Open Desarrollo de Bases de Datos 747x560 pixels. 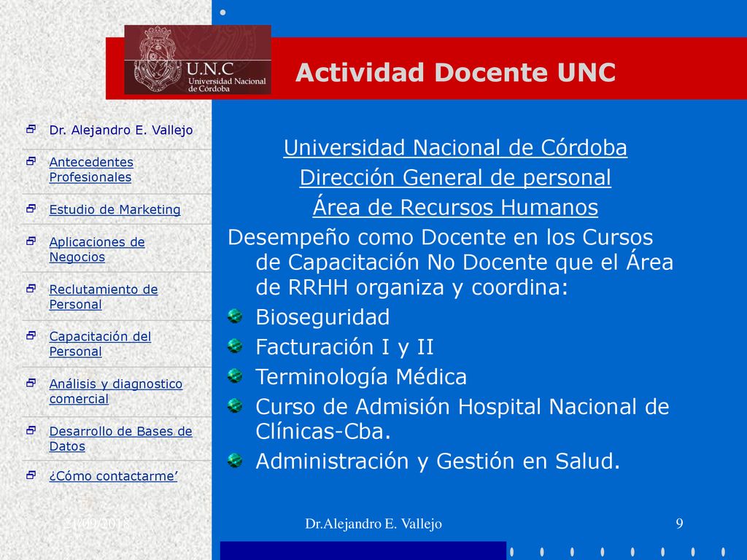pyautogui.click(x=120, y=438)
